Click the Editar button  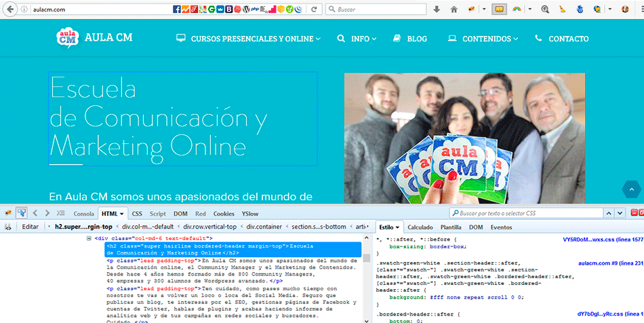(31, 227)
